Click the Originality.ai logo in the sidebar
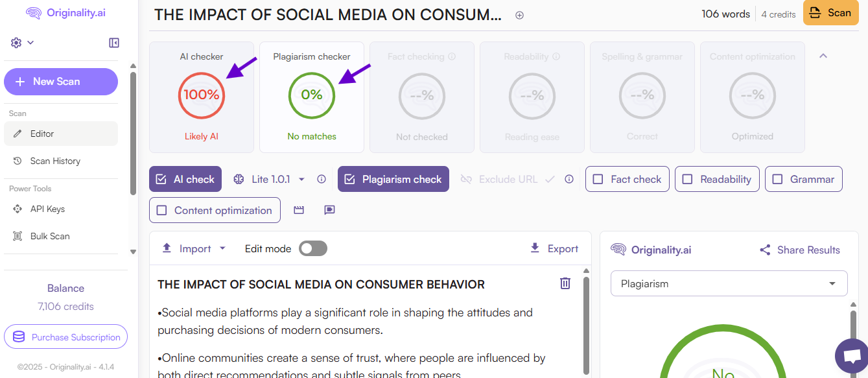Screen dimensions: 868x378 [x=65, y=13]
